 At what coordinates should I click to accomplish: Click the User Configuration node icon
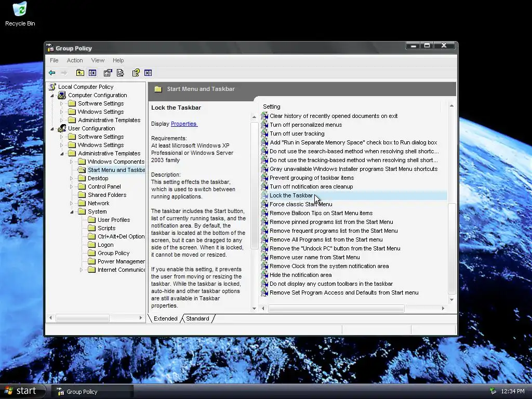pos(62,128)
